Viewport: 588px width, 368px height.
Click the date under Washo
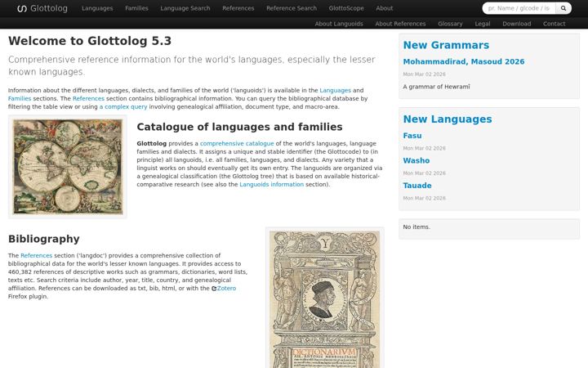coord(424,173)
